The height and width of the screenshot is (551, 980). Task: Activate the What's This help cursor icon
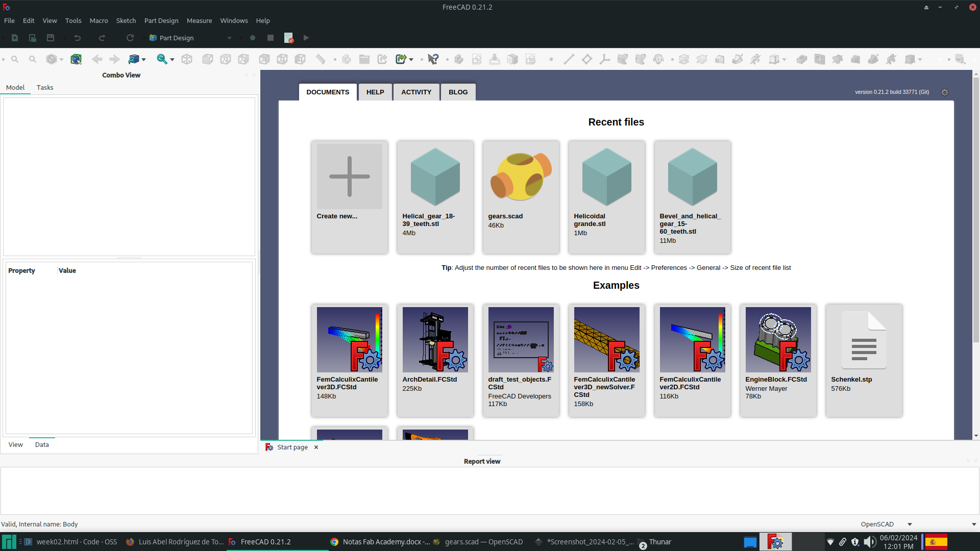tap(433, 59)
